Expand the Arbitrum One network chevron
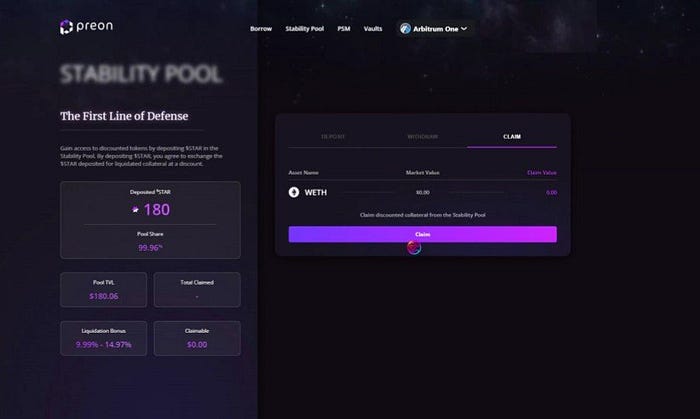 (x=464, y=29)
